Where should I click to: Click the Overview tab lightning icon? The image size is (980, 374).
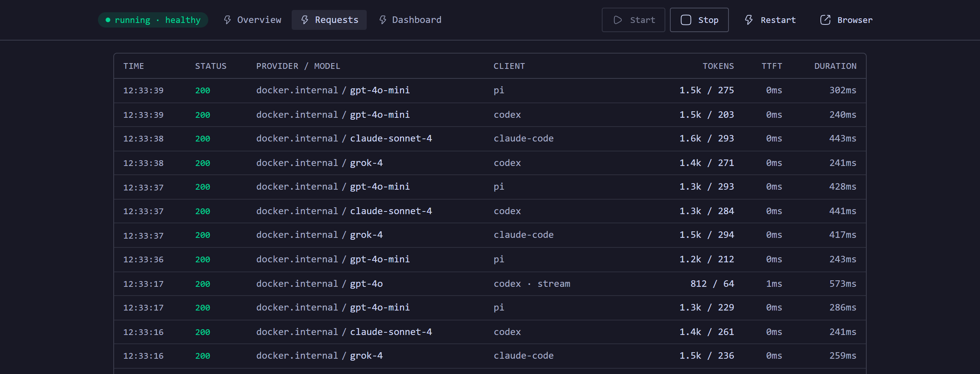click(227, 20)
